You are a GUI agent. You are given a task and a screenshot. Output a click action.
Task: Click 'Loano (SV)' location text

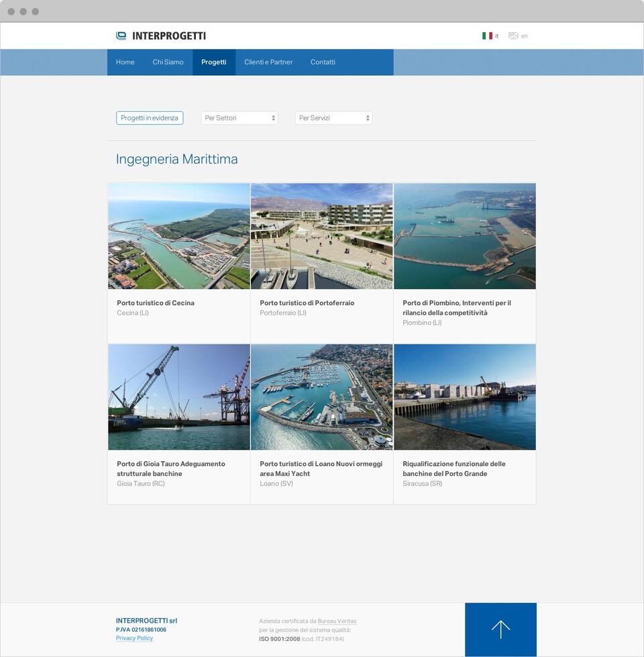pyautogui.click(x=276, y=483)
